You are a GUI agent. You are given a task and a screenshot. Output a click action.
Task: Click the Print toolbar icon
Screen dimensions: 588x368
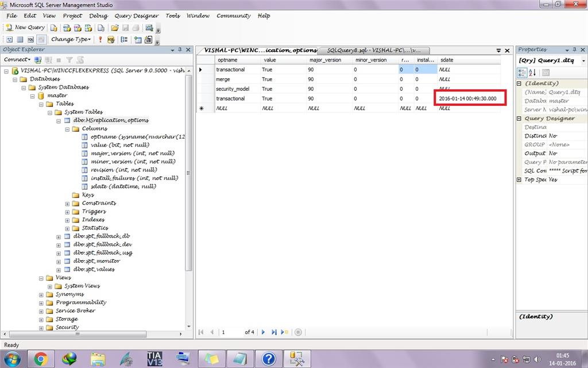tap(136, 28)
